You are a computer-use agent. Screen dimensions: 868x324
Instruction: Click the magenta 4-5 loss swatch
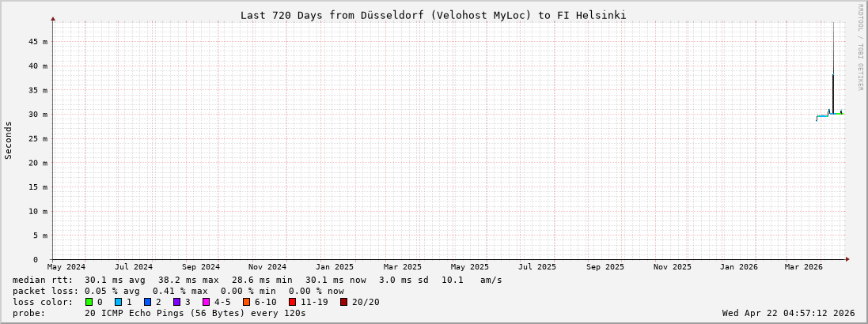tap(206, 302)
